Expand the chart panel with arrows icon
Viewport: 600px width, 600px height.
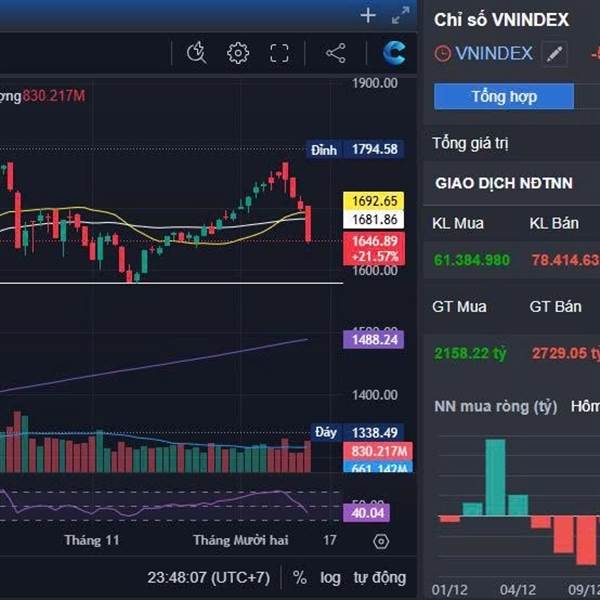tap(400, 15)
